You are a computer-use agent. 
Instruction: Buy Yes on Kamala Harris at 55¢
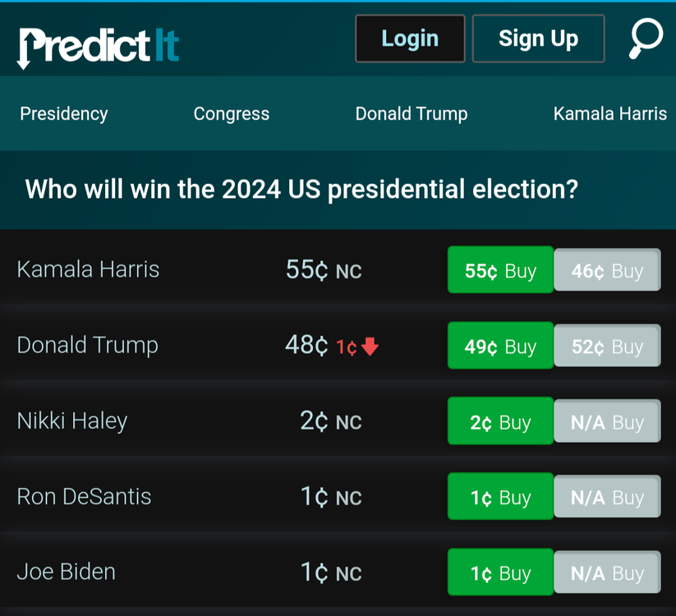click(x=499, y=269)
